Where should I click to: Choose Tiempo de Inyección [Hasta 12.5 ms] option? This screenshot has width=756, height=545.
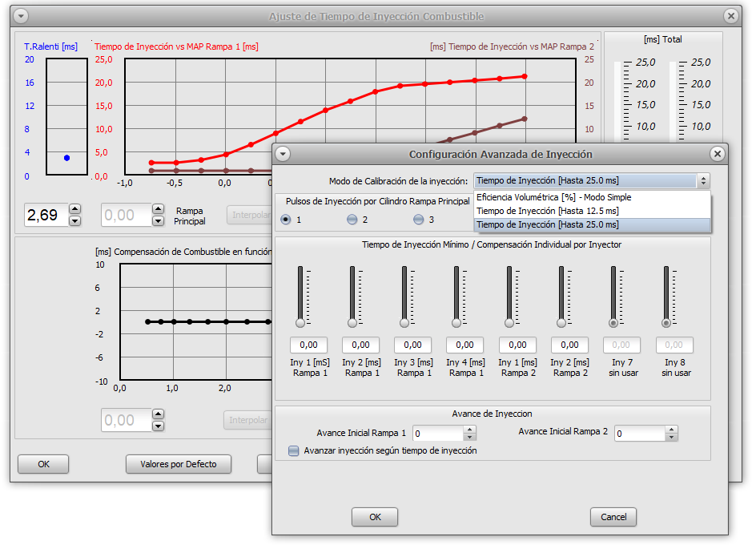[592, 211]
